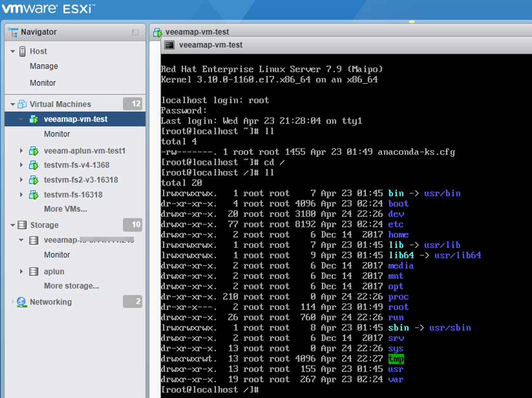
Task: Expand the veeam-aplun-vm-test1 node
Action: tap(21, 151)
